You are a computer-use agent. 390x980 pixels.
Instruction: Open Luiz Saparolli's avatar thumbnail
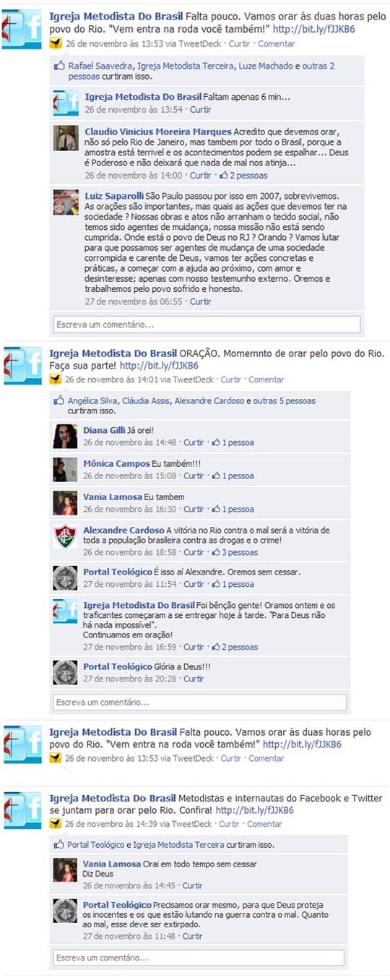[66, 202]
